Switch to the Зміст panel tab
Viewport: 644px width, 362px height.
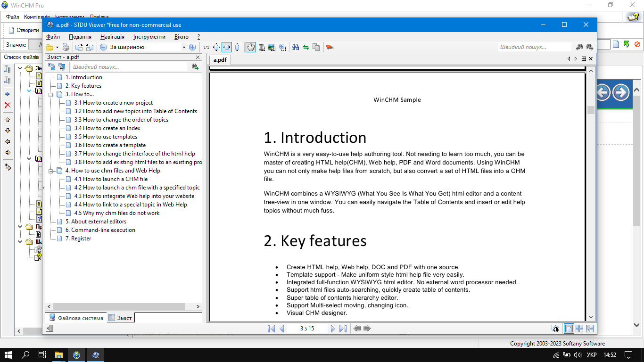pyautogui.click(x=121, y=318)
